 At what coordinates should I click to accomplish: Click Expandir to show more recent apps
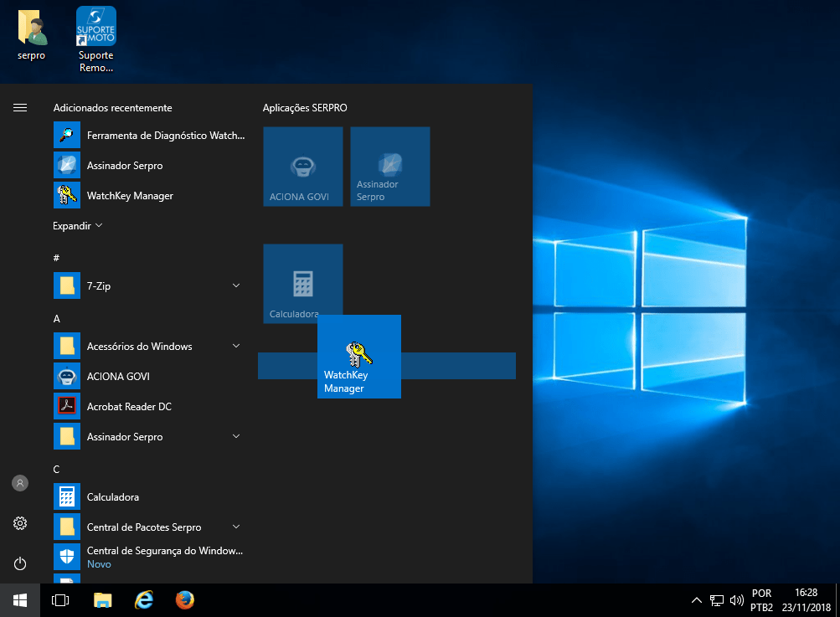point(77,226)
